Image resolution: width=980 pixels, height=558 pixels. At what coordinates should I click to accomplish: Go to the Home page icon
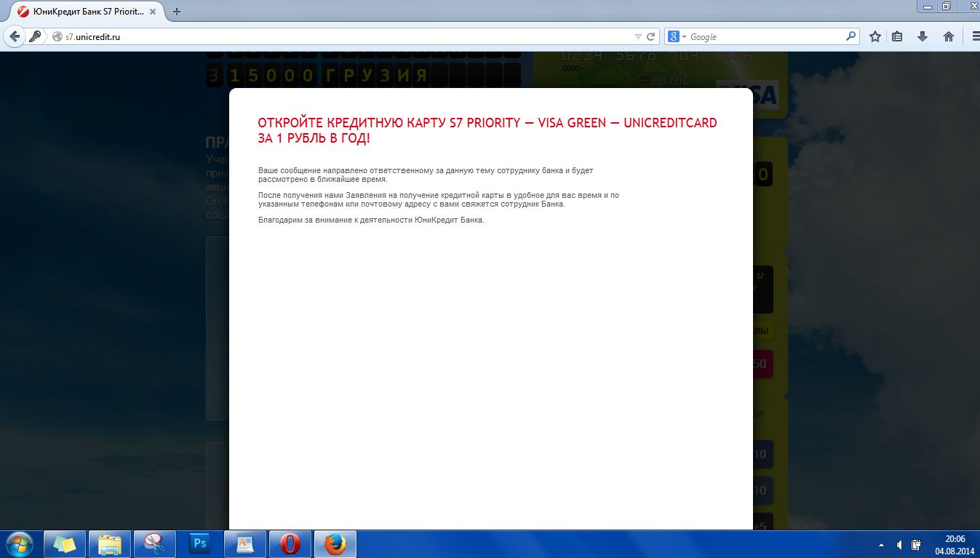coord(949,36)
